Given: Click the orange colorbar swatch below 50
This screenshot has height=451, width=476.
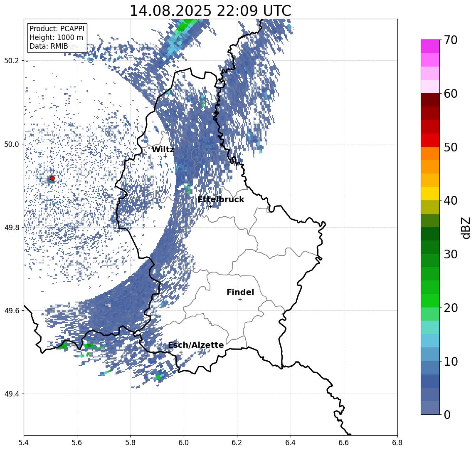Looking at the screenshot, I should 430,154.
